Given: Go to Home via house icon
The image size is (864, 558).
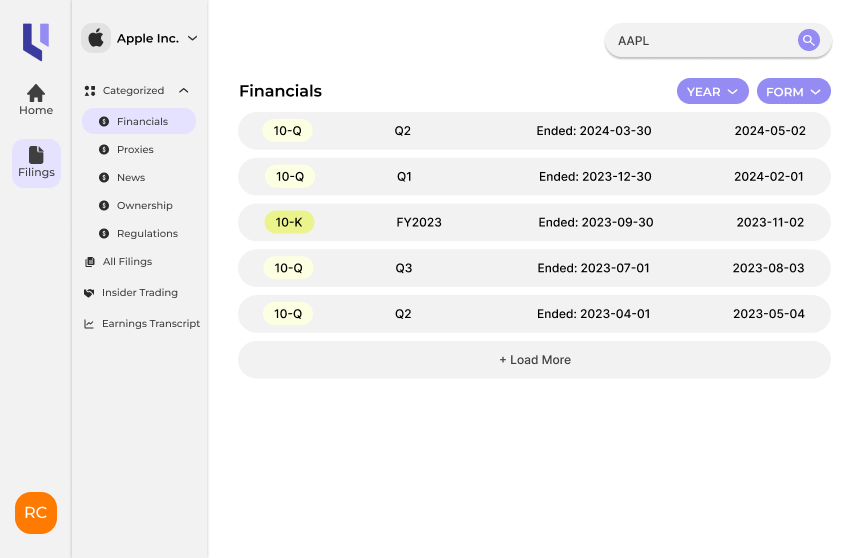Looking at the screenshot, I should (36, 93).
